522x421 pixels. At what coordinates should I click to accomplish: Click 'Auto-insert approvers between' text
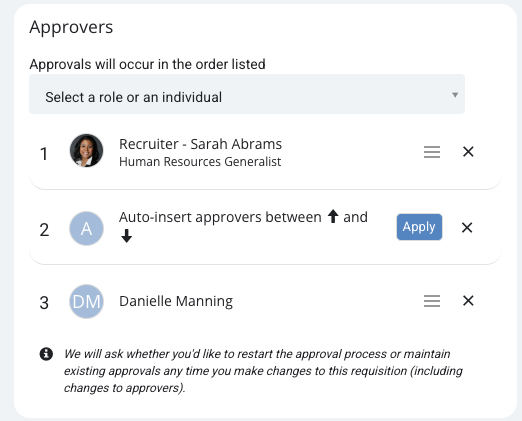220,217
